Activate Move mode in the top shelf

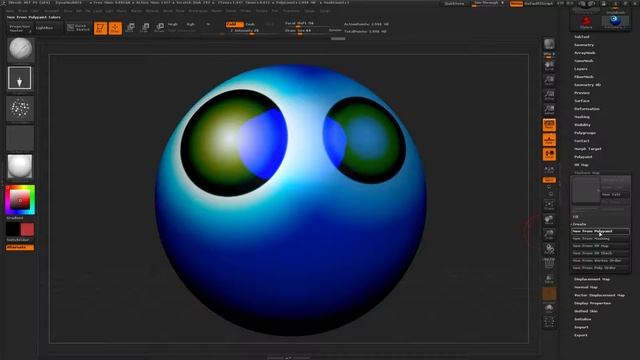coord(130,28)
